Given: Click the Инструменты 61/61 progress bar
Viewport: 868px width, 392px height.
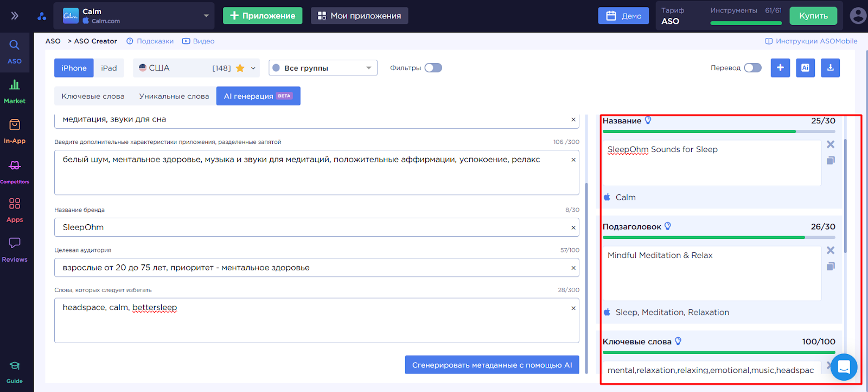Looking at the screenshot, I should click(746, 23).
